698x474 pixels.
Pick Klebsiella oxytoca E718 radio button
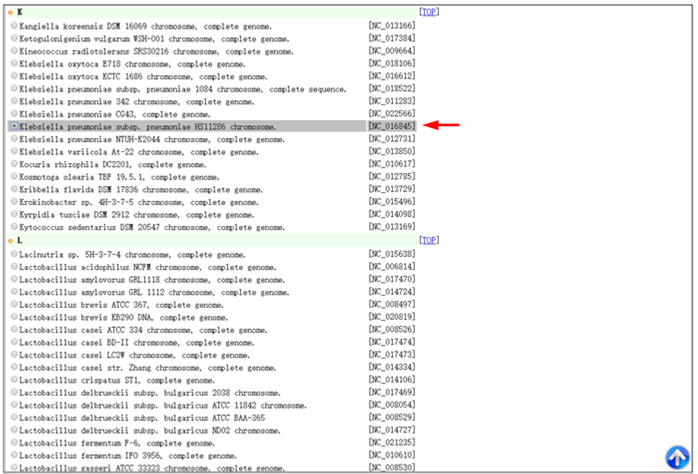(14, 63)
